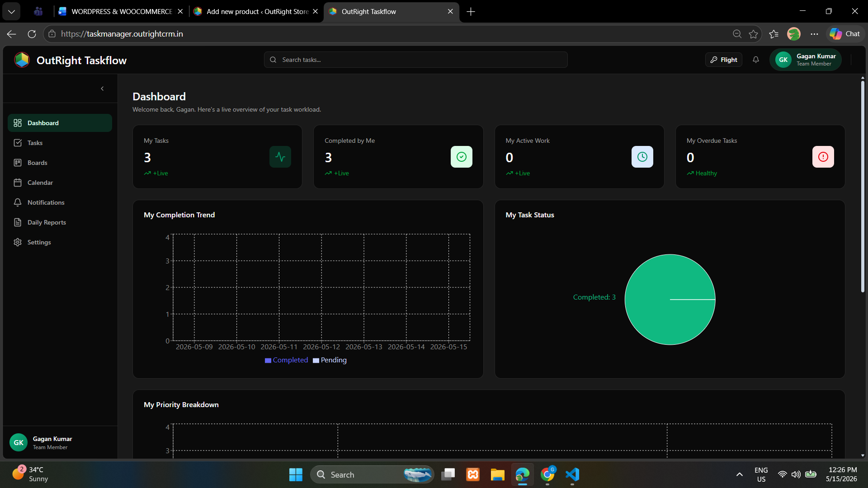Click the My Priority Breakdown heading

pyautogui.click(x=181, y=405)
